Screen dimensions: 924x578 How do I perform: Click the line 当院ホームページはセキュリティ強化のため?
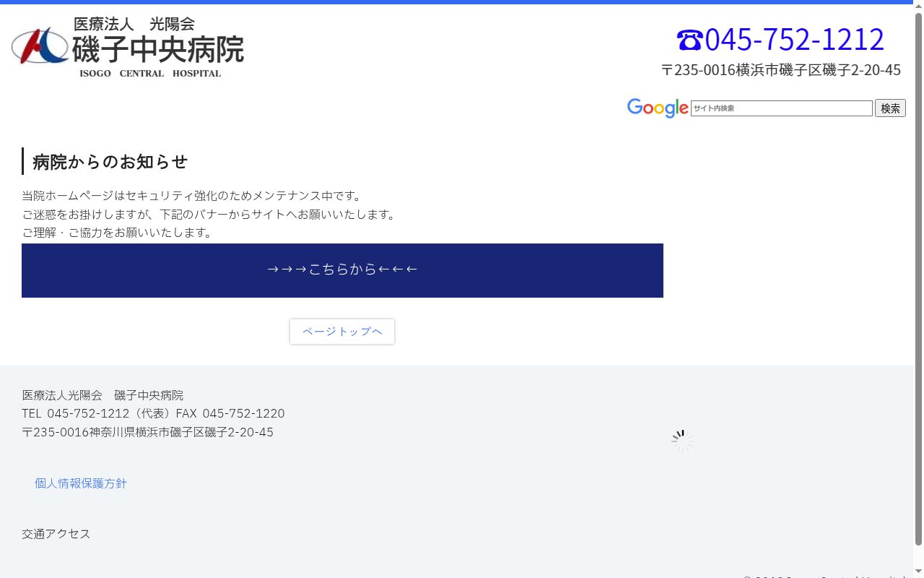192,196
